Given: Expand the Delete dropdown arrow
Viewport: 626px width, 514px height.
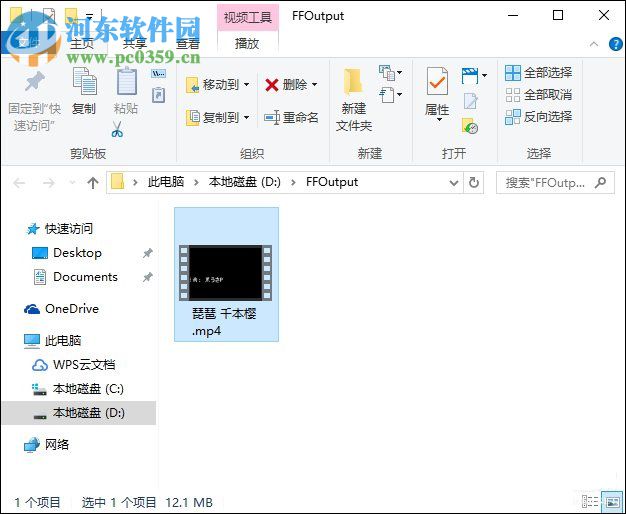Looking at the screenshot, I should coord(315,85).
